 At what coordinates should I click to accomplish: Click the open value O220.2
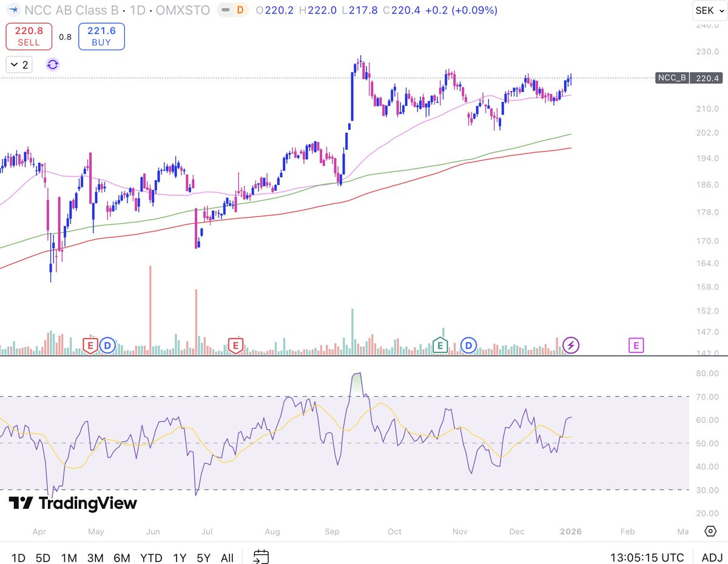[x=276, y=10]
